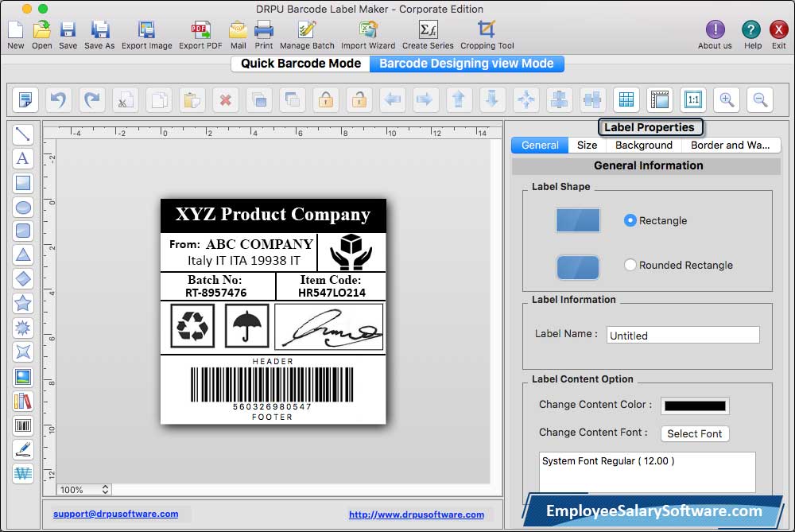Click the rounded rectangle preview thumbnail

577,267
